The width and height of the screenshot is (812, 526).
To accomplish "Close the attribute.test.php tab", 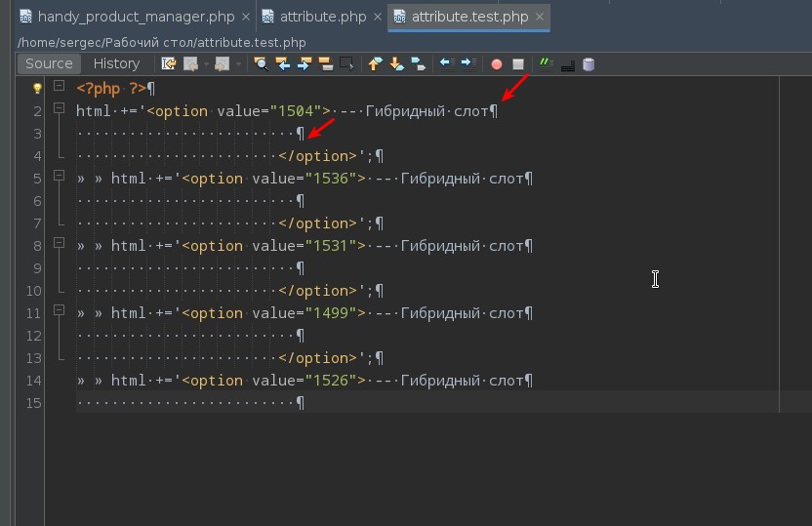I will coord(540,18).
